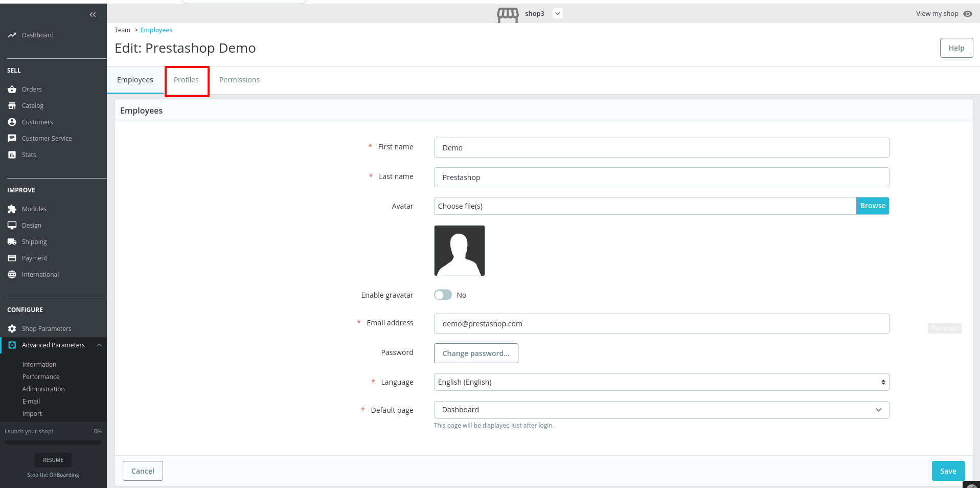Enable the gravatar toggle
This screenshot has width=980, height=488.
(x=443, y=295)
